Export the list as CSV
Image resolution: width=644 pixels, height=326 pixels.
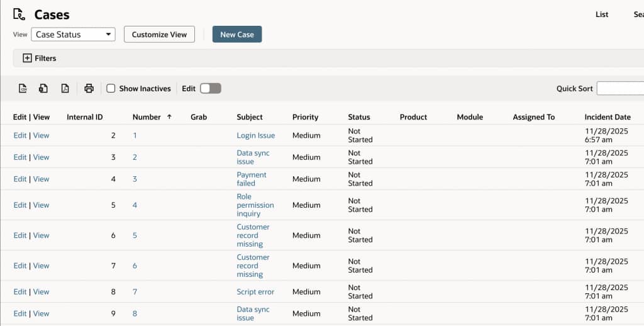click(23, 89)
